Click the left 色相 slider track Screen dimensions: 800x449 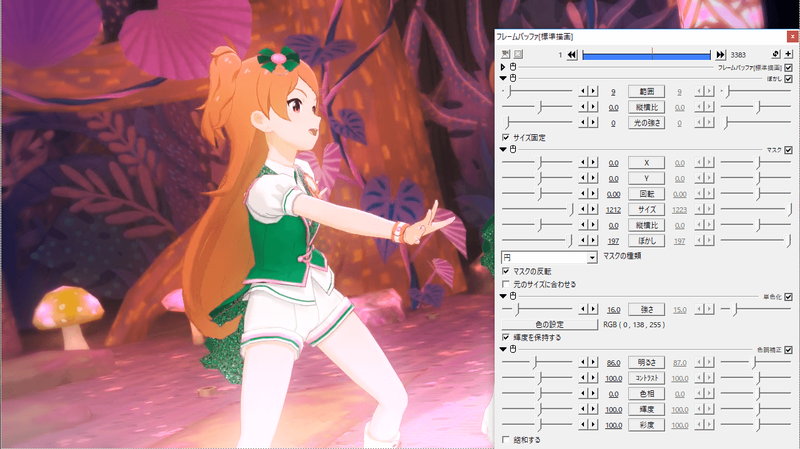coord(537,393)
